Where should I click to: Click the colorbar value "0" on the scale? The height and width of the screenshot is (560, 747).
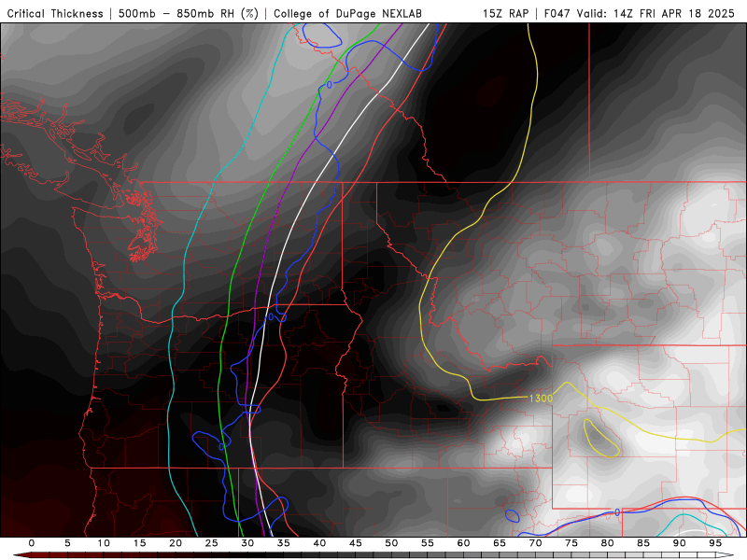(32, 543)
